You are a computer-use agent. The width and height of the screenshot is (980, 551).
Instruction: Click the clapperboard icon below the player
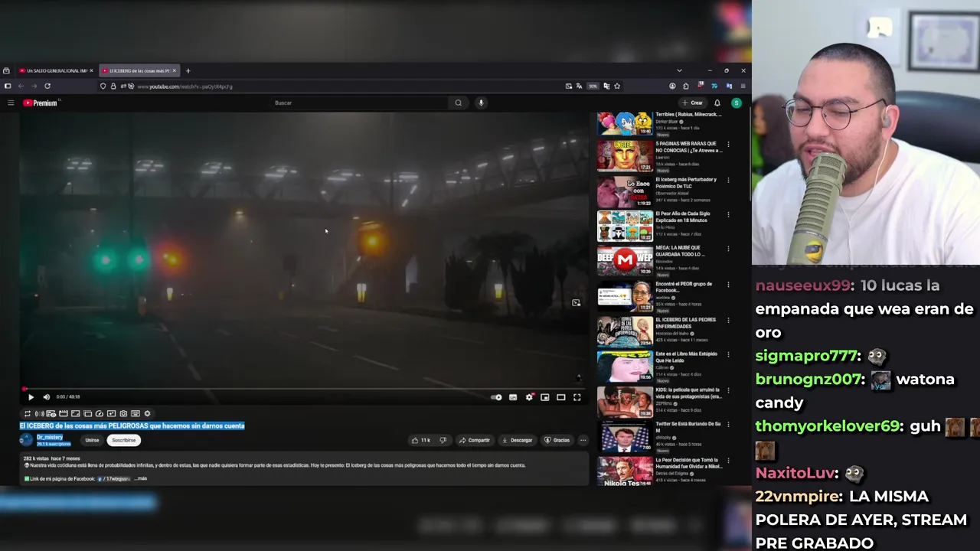point(64,414)
